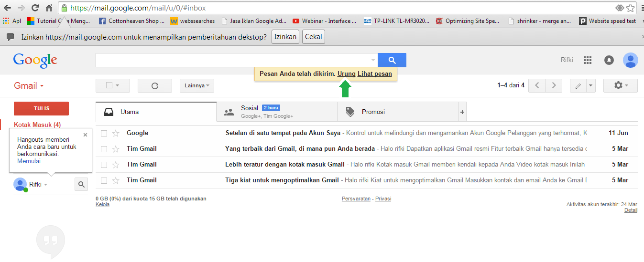
Task: Open Website speed test bookmark
Action: [x=608, y=21]
